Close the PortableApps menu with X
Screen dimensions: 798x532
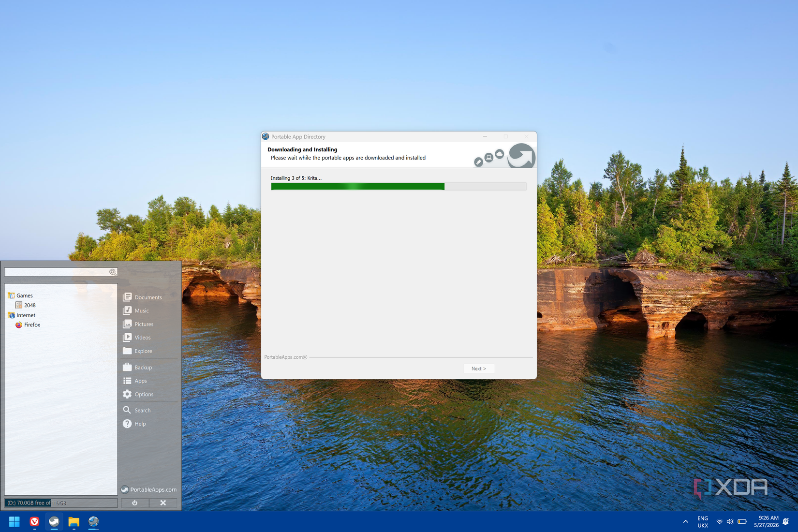tap(163, 503)
